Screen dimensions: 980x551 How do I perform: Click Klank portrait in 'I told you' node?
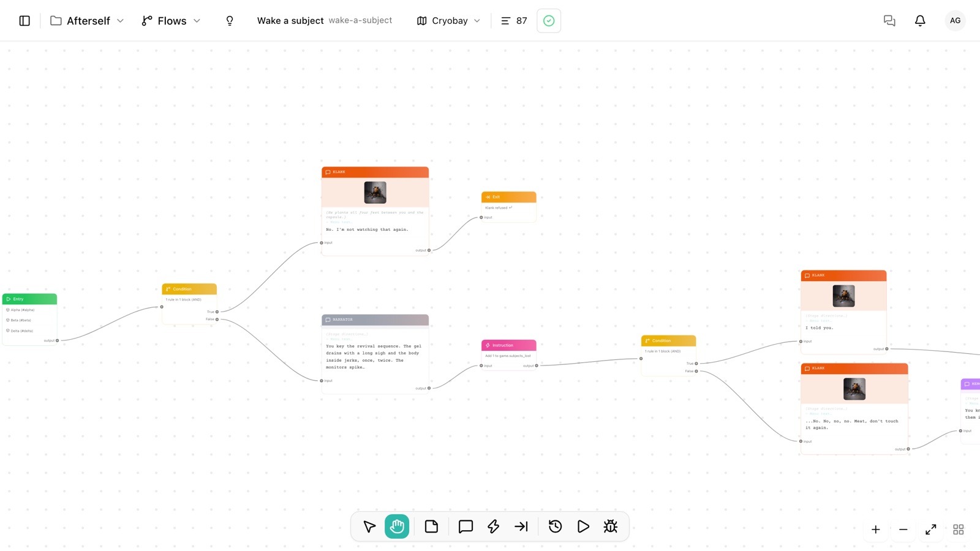(x=843, y=296)
